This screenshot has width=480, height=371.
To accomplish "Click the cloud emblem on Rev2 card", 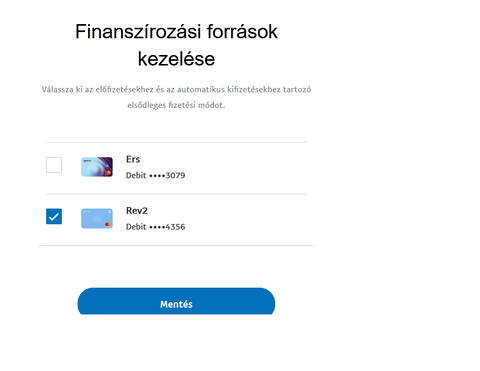I will click(96, 219).
